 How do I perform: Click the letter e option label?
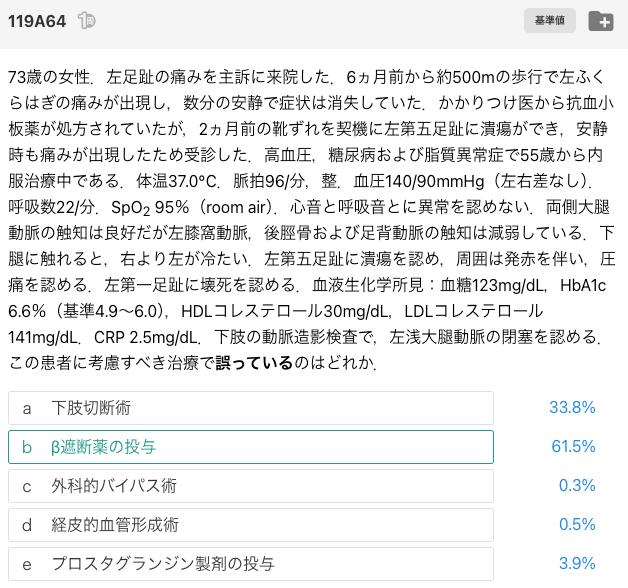[x=26, y=564]
